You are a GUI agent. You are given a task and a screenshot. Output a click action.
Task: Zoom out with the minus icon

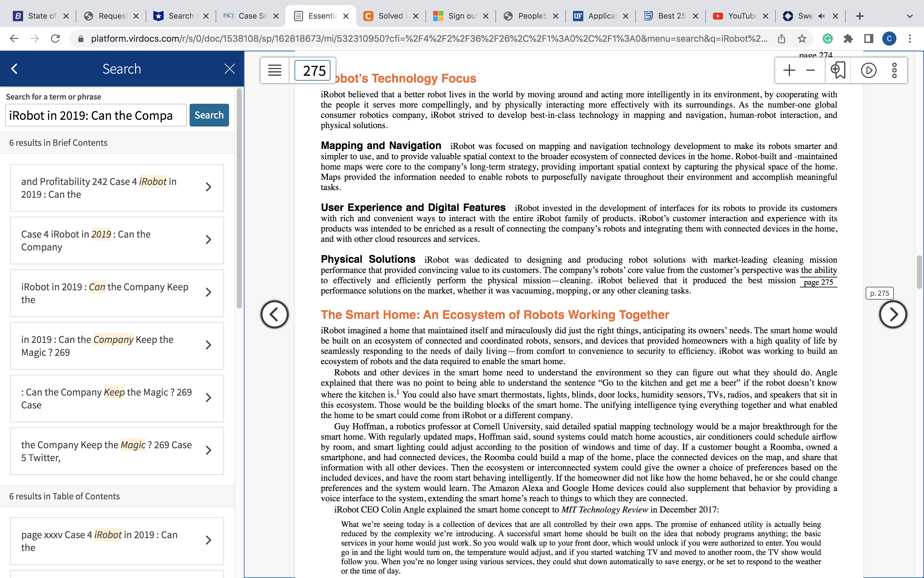pyautogui.click(x=811, y=70)
